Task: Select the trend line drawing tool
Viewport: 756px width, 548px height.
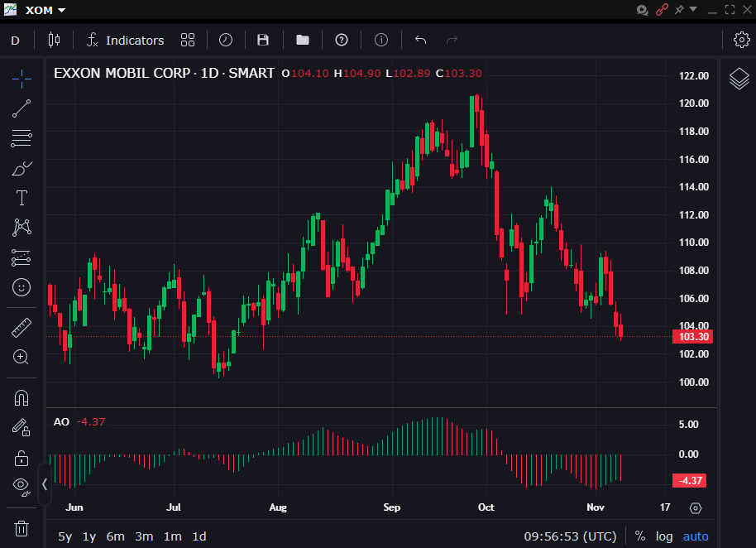Action: click(x=22, y=108)
